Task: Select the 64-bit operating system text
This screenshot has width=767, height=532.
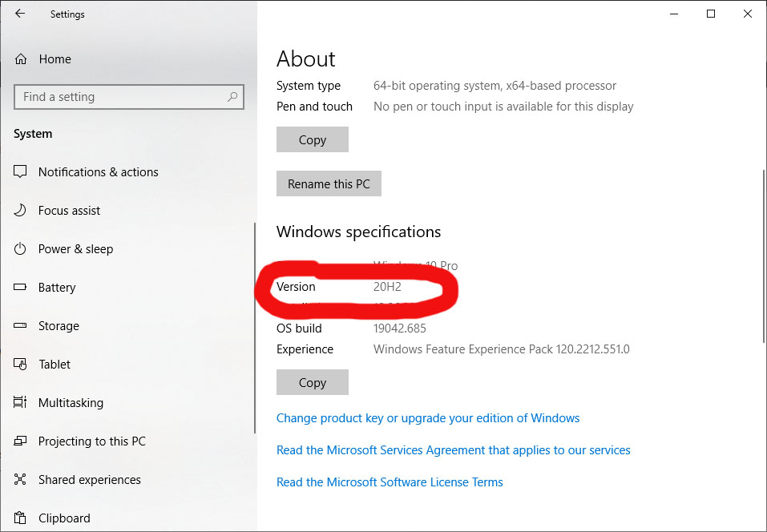Action: click(495, 86)
